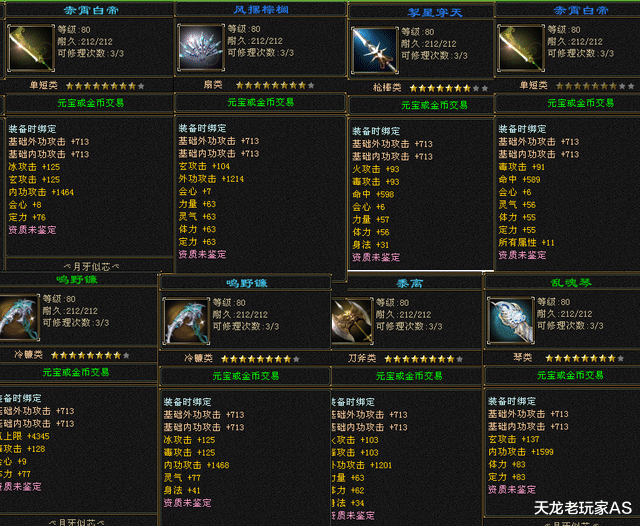Click the 风摇棕榈 item title
This screenshot has width=640, height=526.
click(x=261, y=9)
